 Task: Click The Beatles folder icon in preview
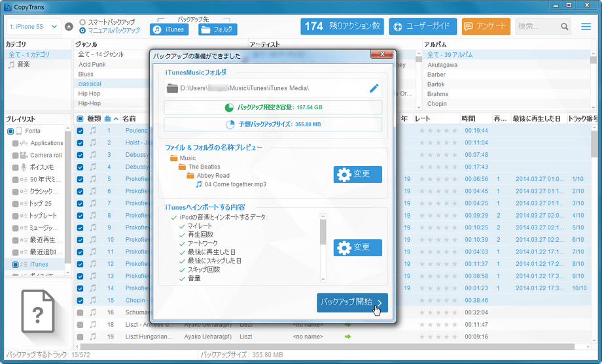coord(182,167)
